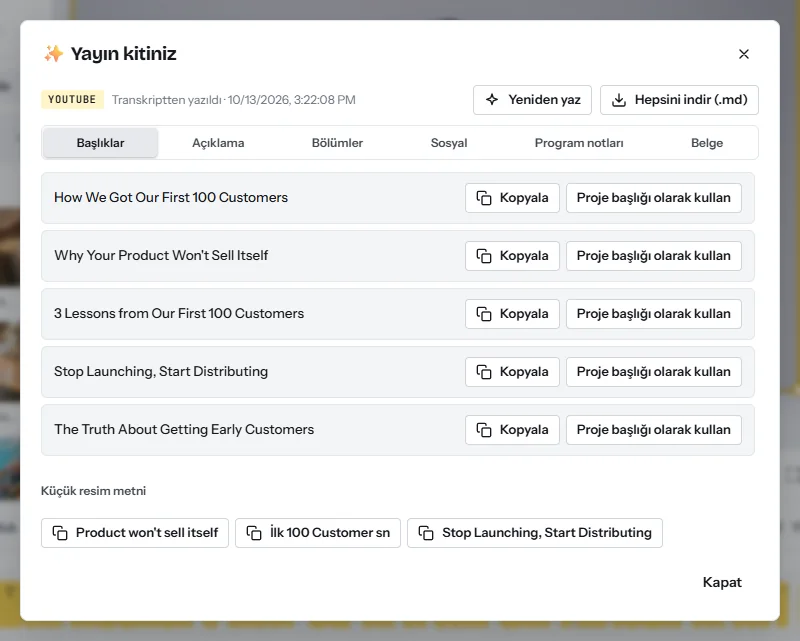Switch to the Başlıklar tab

tap(101, 143)
